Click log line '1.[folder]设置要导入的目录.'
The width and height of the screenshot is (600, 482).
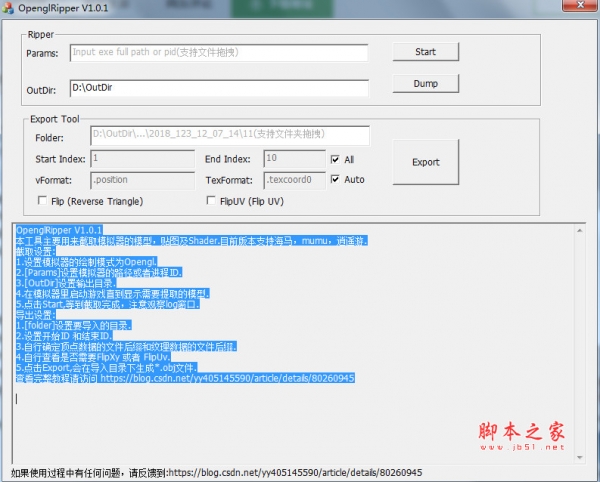[x=74, y=326]
